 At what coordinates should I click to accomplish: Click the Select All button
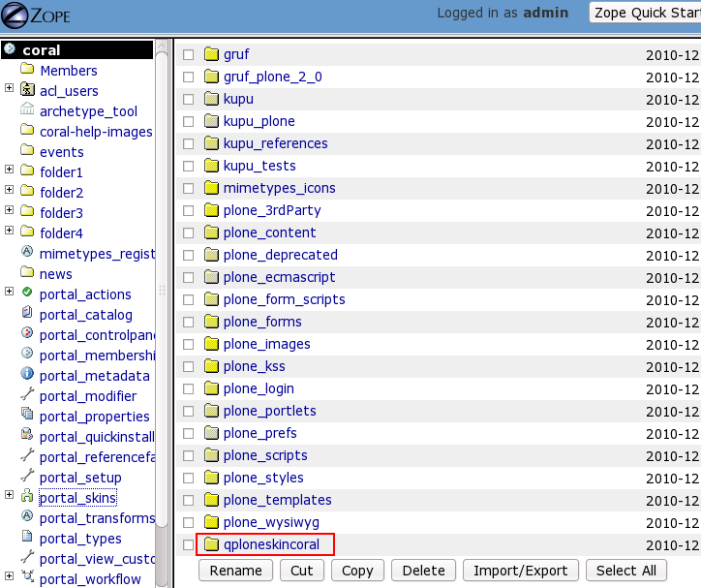click(x=625, y=571)
